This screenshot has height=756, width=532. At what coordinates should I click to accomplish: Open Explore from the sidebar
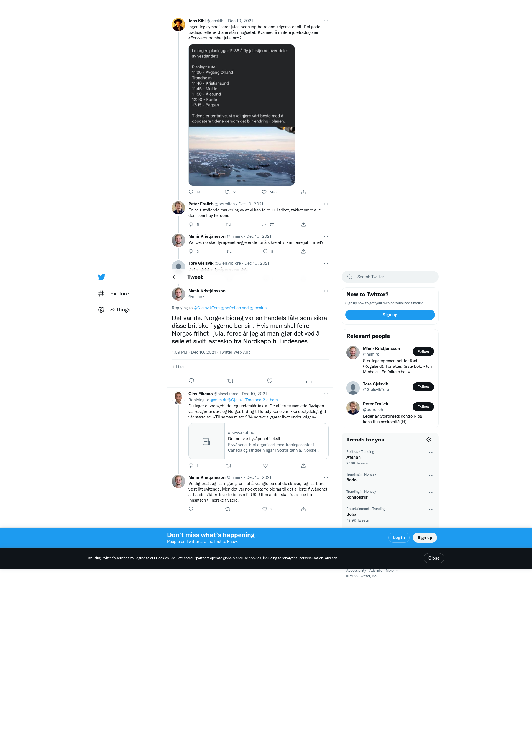(114, 293)
